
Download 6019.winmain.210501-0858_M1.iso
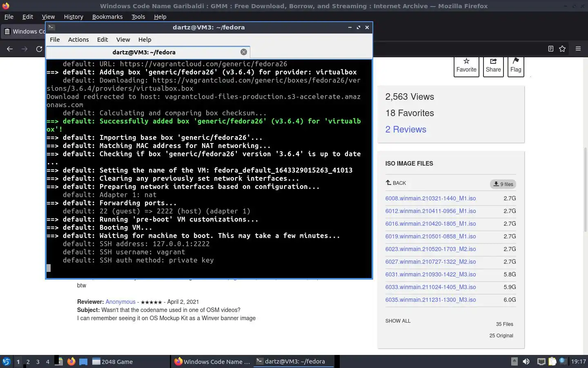point(430,236)
